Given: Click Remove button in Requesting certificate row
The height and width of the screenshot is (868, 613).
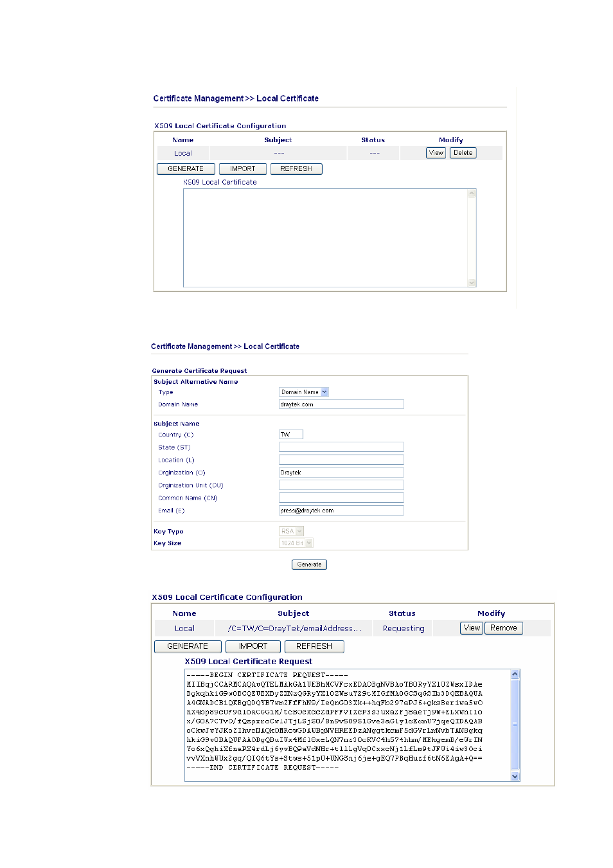Looking at the screenshot, I should coord(504,628).
